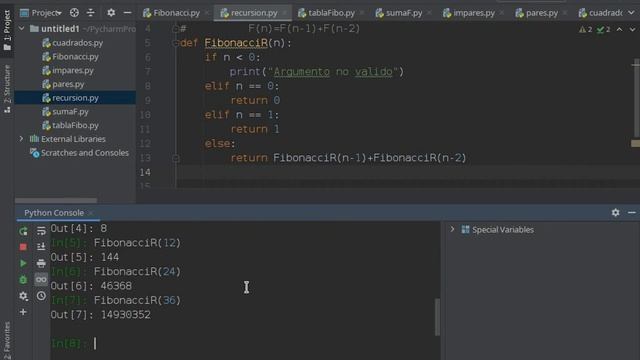Open Python Console panel gear options
This screenshot has height=360, width=640.
tap(616, 213)
